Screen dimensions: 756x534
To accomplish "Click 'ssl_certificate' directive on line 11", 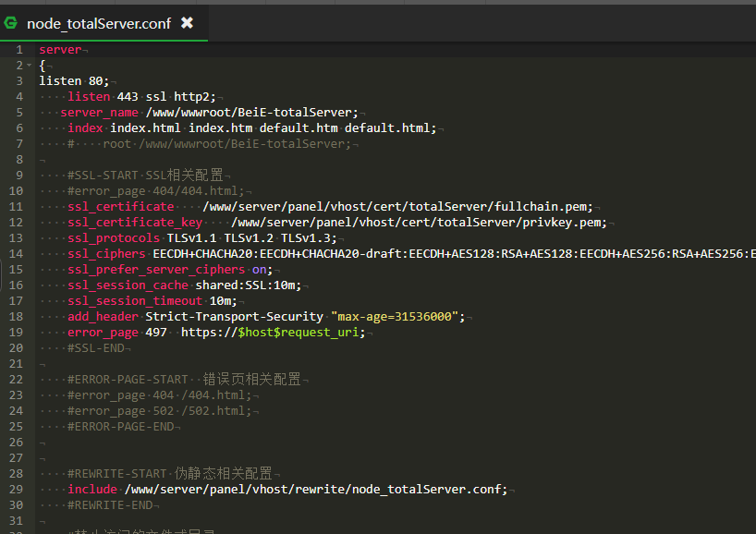I will click(120, 206).
